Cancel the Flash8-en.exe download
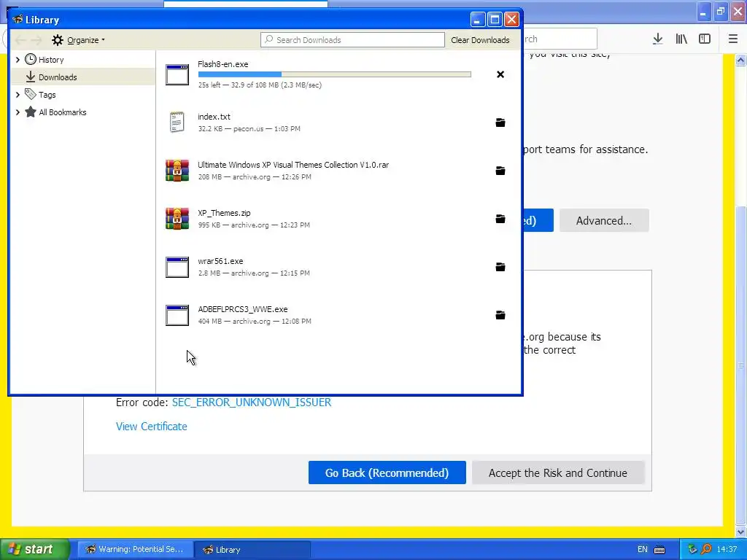The width and height of the screenshot is (747, 560). [500, 74]
